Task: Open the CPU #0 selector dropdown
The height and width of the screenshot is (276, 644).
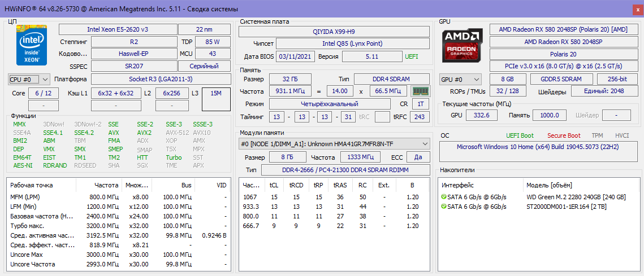Action: coord(29,79)
